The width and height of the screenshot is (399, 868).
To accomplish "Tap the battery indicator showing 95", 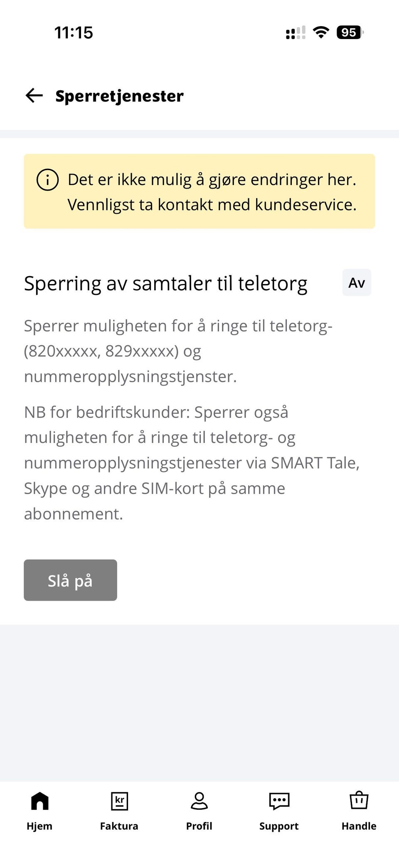I will 350,32.
